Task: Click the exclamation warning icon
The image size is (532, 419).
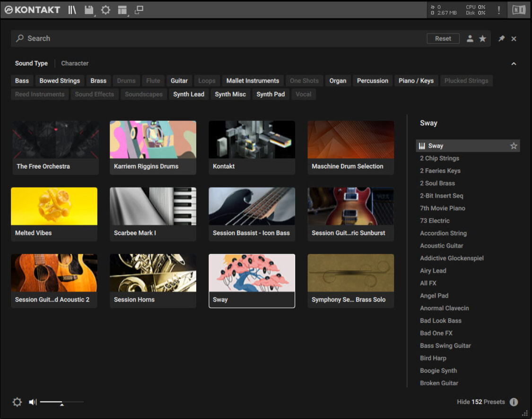Action: [498, 10]
